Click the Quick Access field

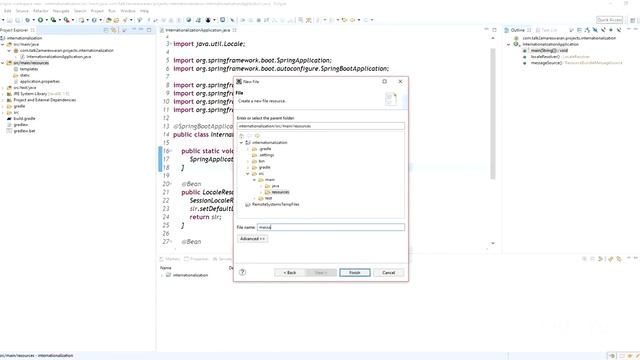(609, 20)
